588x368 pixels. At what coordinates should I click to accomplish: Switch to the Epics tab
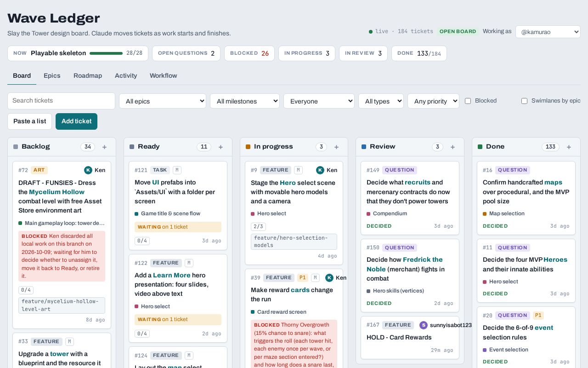tap(52, 76)
